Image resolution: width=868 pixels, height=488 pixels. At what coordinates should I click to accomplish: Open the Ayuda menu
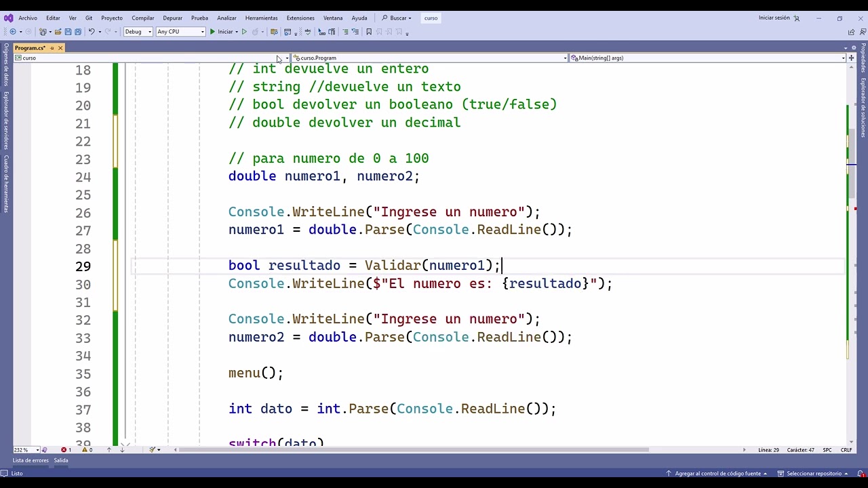pyautogui.click(x=359, y=18)
